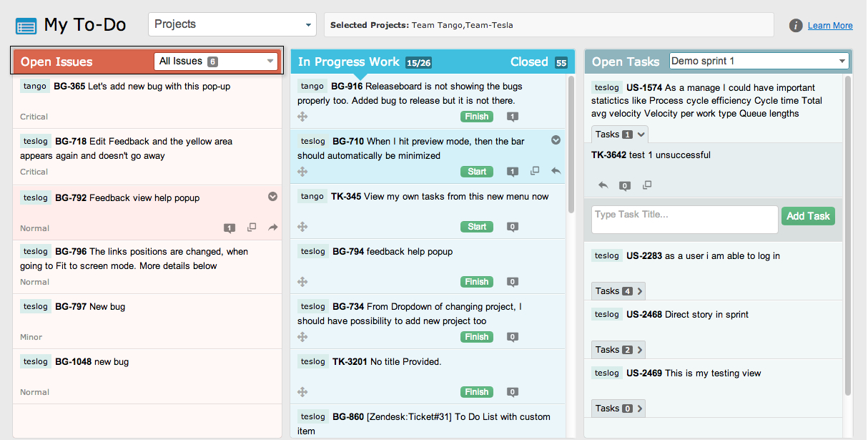Click the reply arrow icon under TK-3642
This screenshot has height=440, width=868.
coord(603,185)
